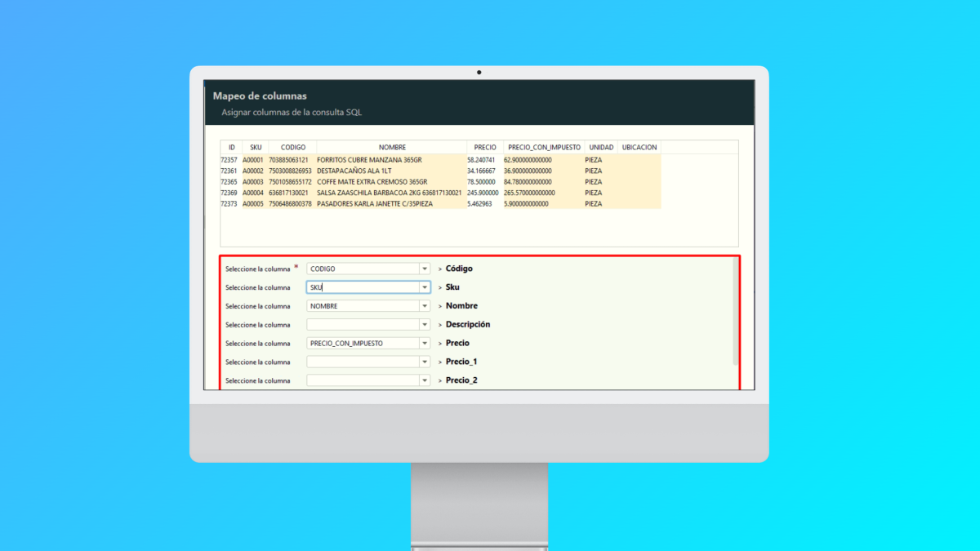The image size is (980, 551).
Task: Click the empty combo box for Precio_1
Action: tap(363, 362)
